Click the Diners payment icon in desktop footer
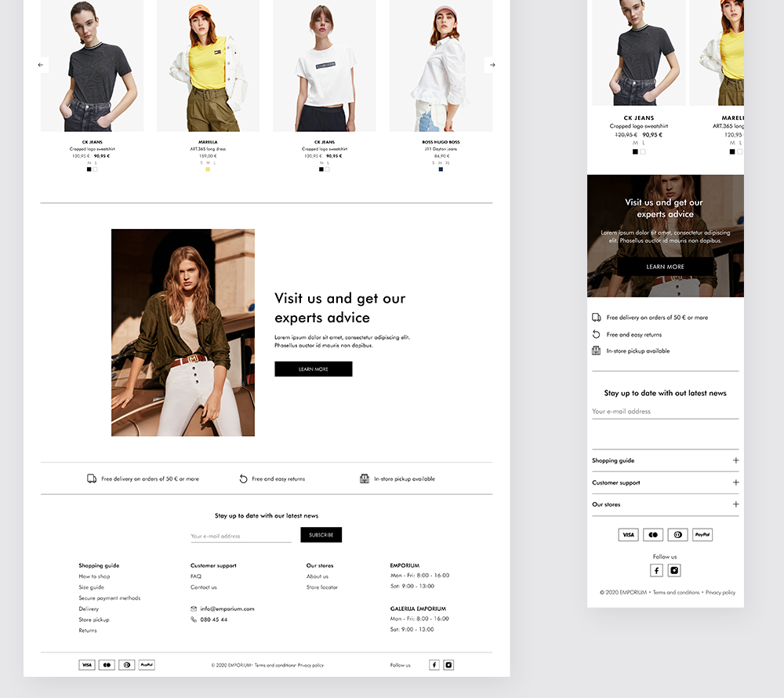784x698 pixels. (x=127, y=665)
